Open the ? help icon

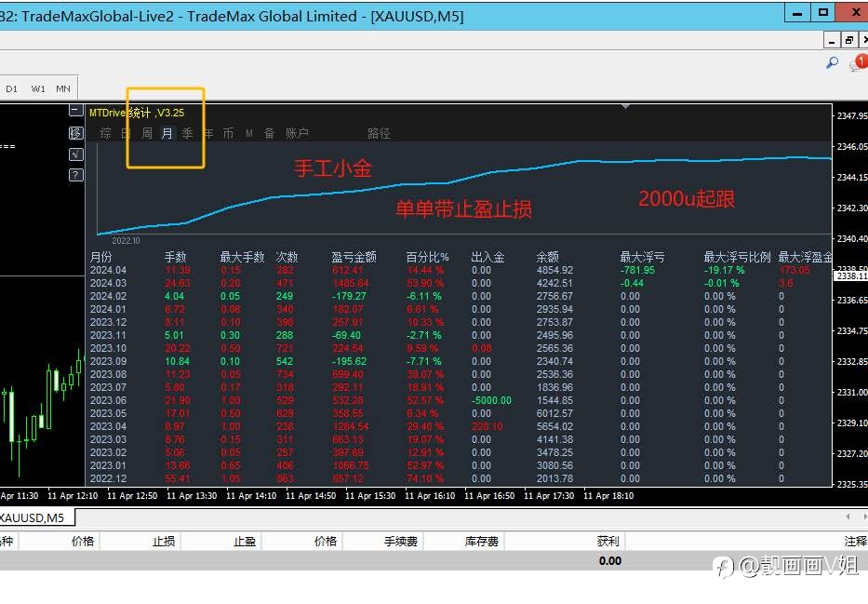(76, 175)
